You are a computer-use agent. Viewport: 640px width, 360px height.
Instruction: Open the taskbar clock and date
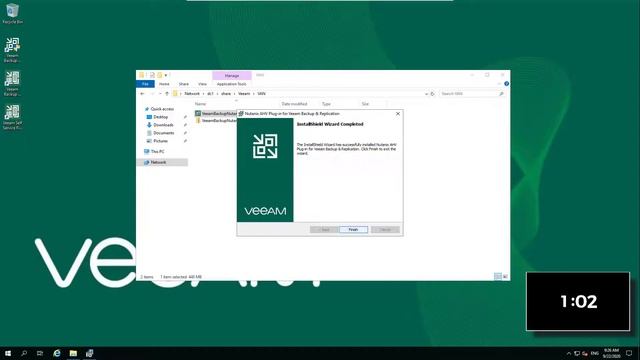(611, 353)
